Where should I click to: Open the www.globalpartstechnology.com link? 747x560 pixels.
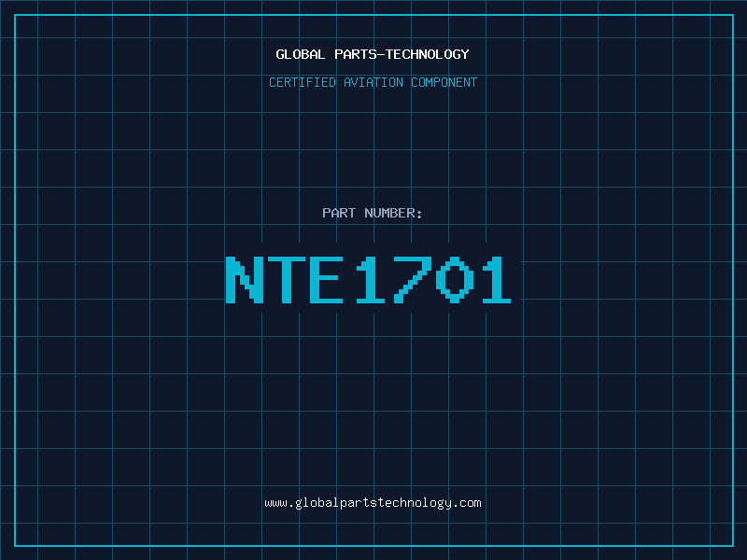click(x=373, y=503)
